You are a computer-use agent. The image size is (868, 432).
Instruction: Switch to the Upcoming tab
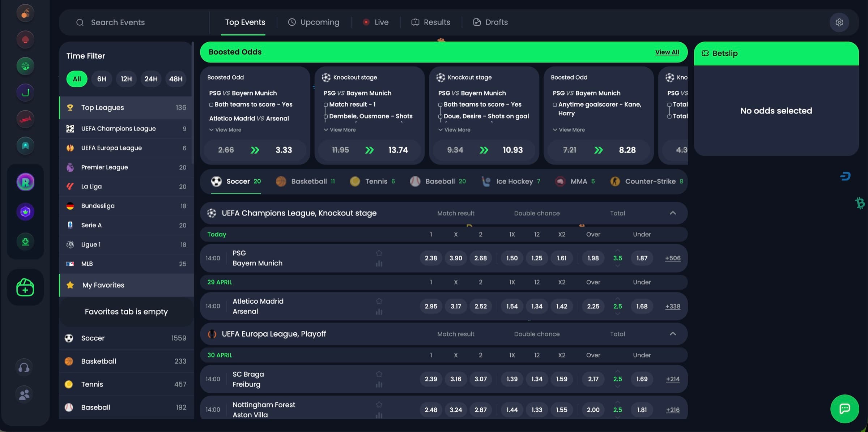pos(314,22)
